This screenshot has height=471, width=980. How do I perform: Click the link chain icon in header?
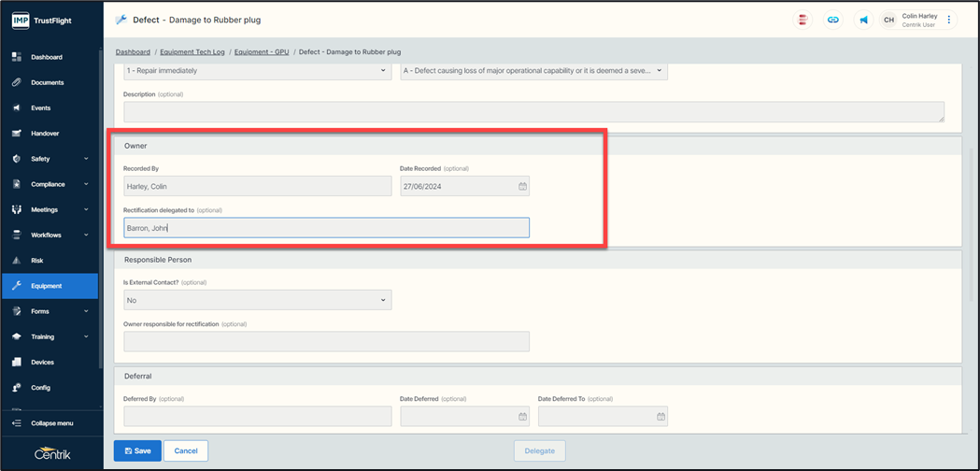(x=832, y=20)
